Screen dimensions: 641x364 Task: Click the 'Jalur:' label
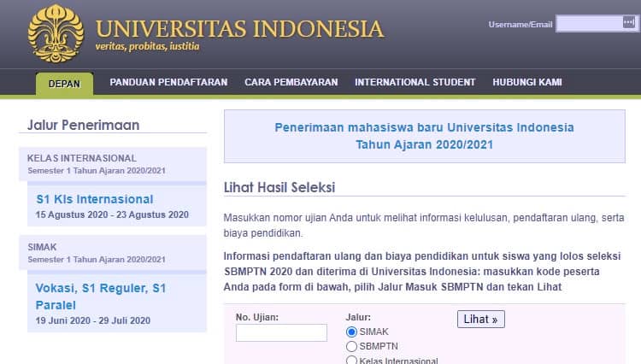coord(358,317)
